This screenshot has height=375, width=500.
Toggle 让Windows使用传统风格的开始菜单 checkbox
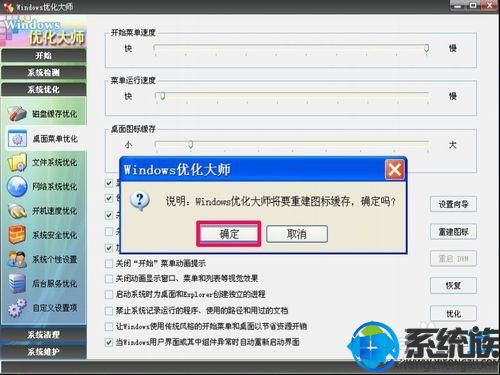point(109,326)
